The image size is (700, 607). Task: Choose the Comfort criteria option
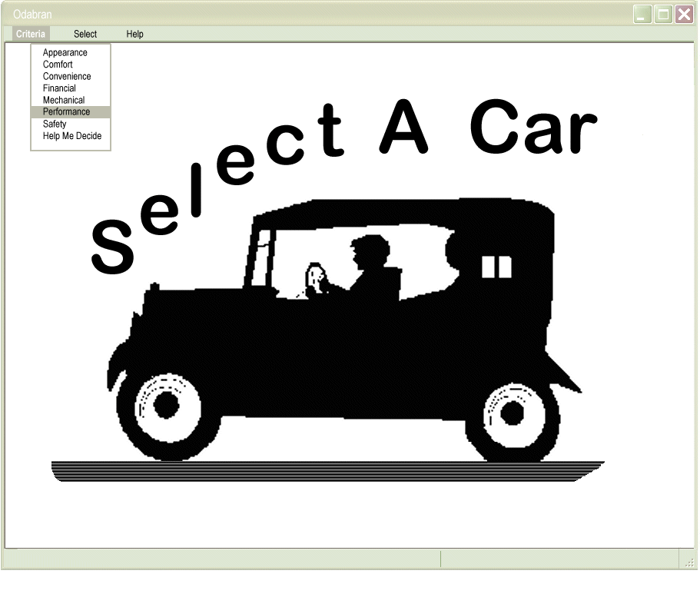pyautogui.click(x=58, y=65)
